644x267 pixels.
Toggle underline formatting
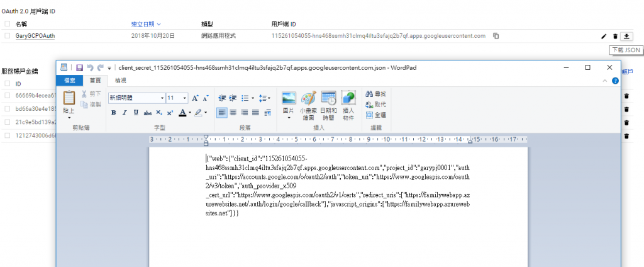tap(136, 112)
